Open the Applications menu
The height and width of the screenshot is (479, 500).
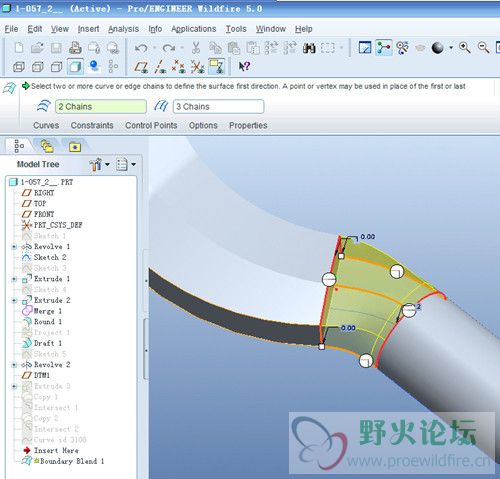pyautogui.click(x=194, y=29)
